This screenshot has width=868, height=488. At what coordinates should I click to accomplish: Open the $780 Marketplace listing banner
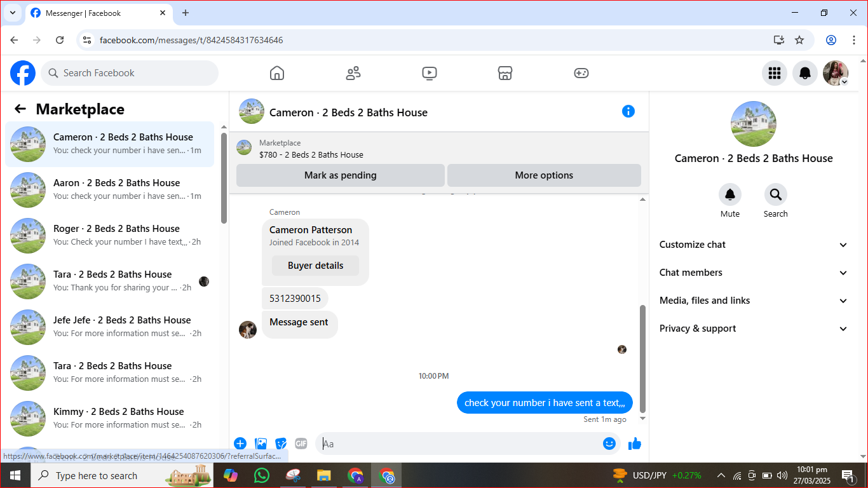click(438, 149)
